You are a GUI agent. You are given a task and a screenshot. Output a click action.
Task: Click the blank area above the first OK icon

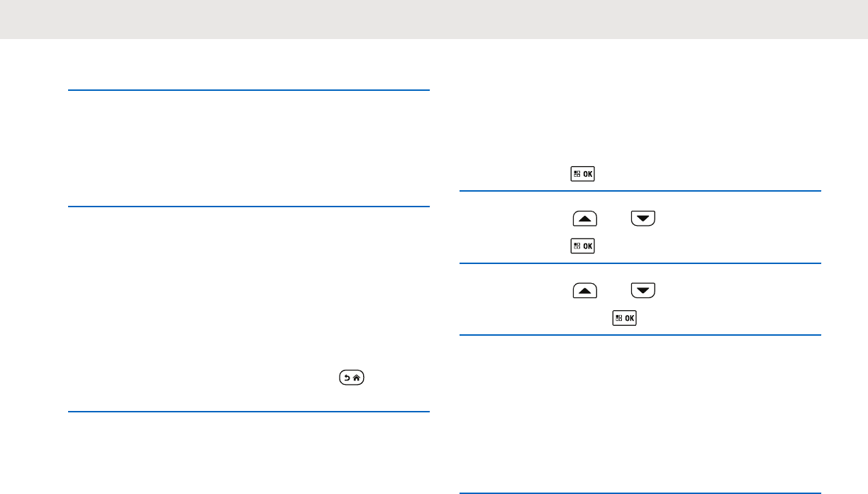[x=640, y=114]
